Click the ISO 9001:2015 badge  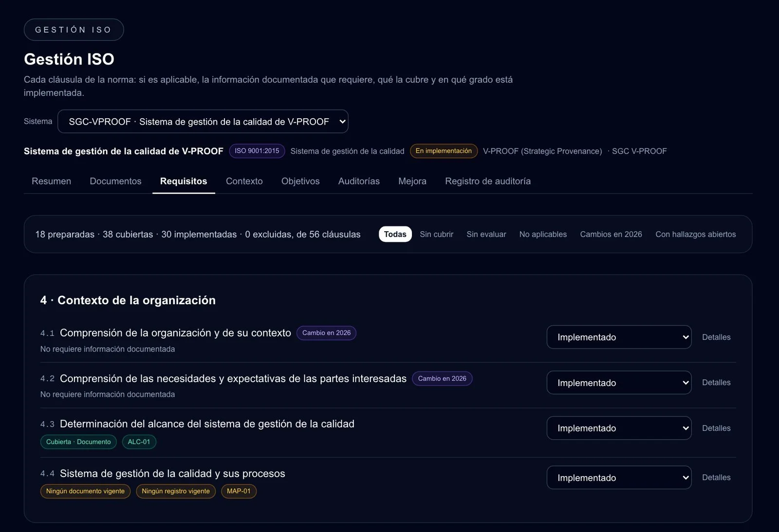pos(257,151)
